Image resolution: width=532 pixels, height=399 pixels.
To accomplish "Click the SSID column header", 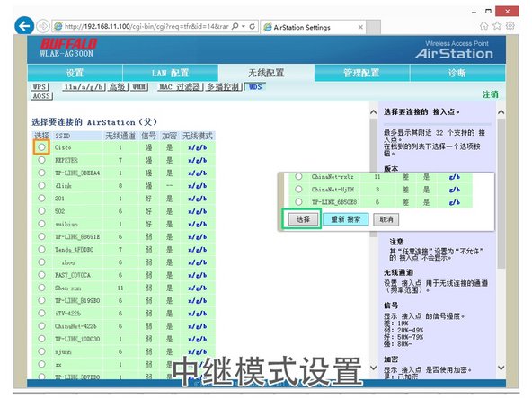I will click(63, 136).
